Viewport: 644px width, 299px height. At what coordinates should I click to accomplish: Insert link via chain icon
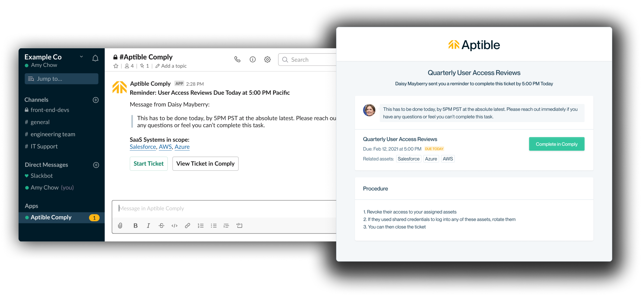coord(187,226)
